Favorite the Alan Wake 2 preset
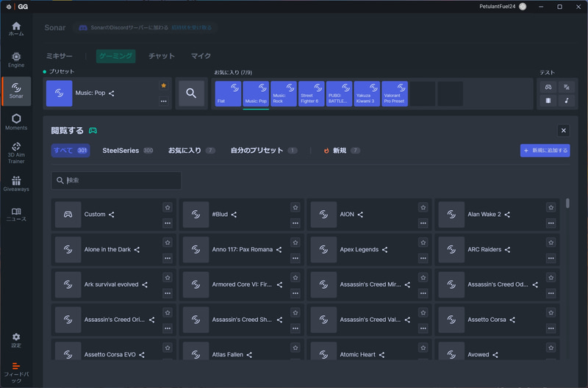588x388 pixels. 551,207
